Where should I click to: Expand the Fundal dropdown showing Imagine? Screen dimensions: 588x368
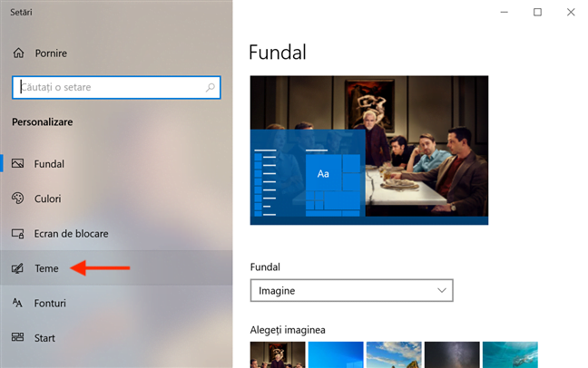pos(351,291)
